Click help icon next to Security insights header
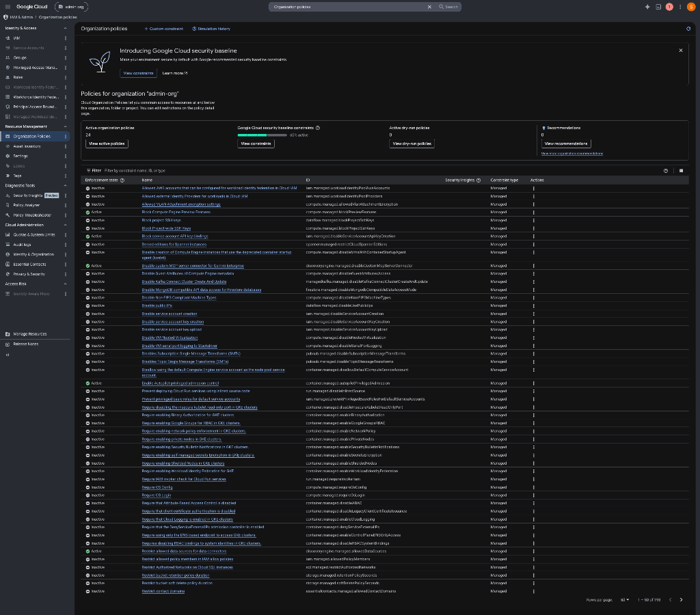 (x=479, y=180)
